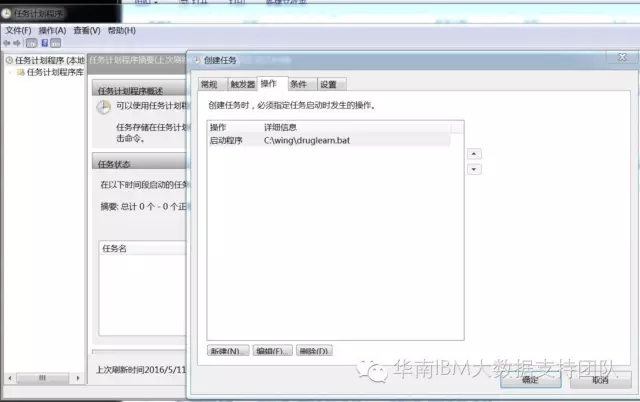
Task: Click the 确定 button
Action: pyautogui.click(x=531, y=380)
